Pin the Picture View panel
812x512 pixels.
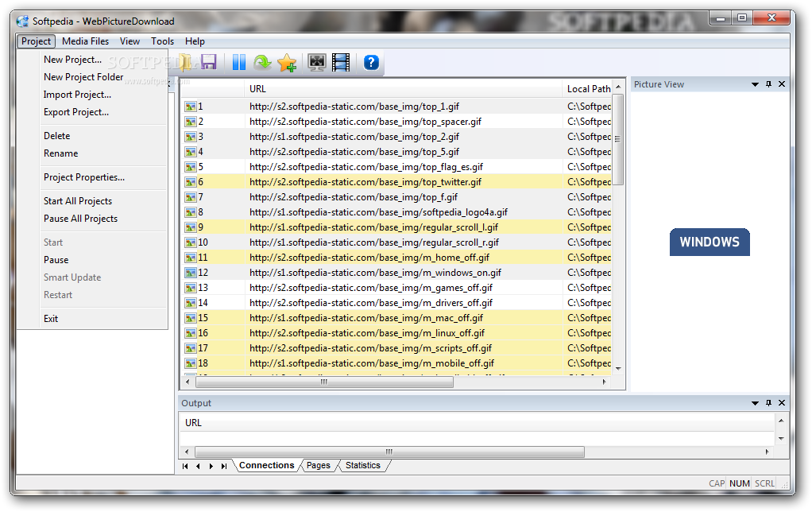click(768, 84)
